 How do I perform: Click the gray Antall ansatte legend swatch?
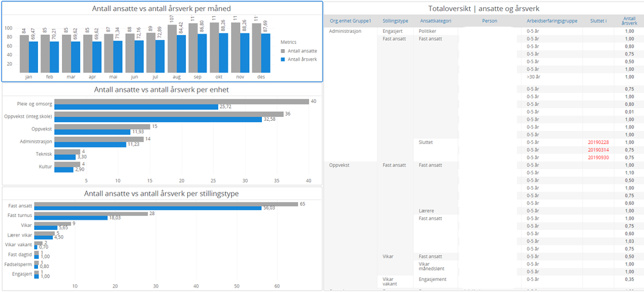click(283, 51)
